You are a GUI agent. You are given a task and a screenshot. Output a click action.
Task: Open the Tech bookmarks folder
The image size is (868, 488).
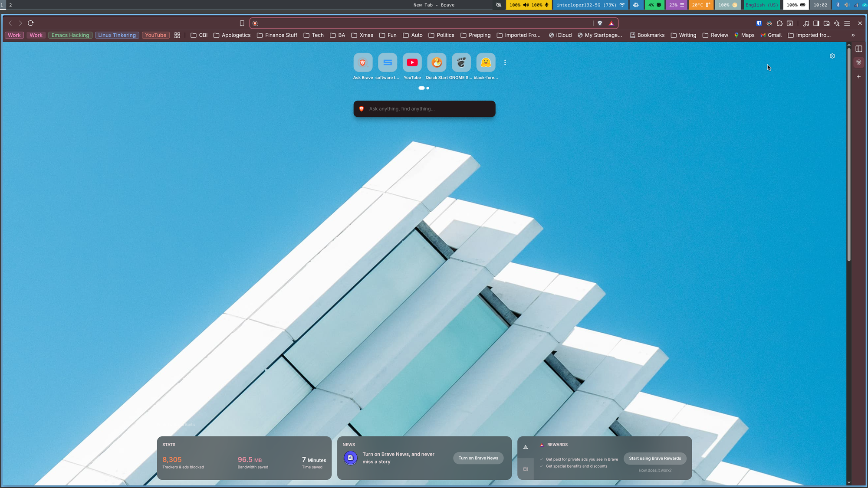coord(313,35)
